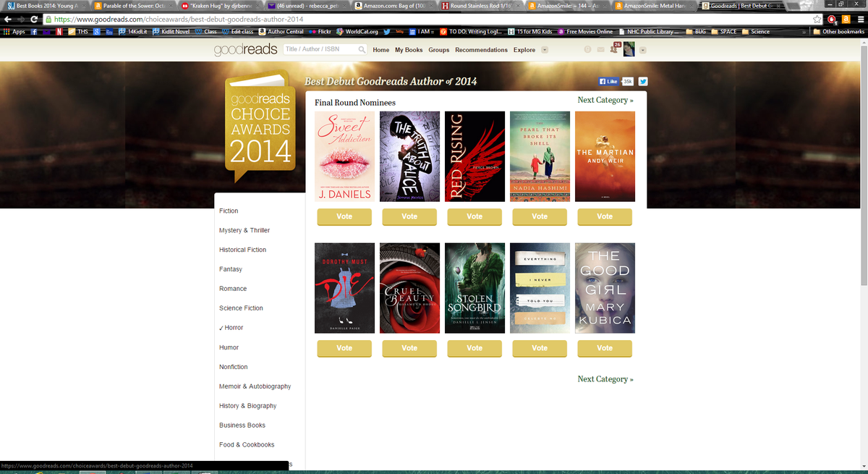Expand the bookmarks overflow chevron

coord(805,32)
